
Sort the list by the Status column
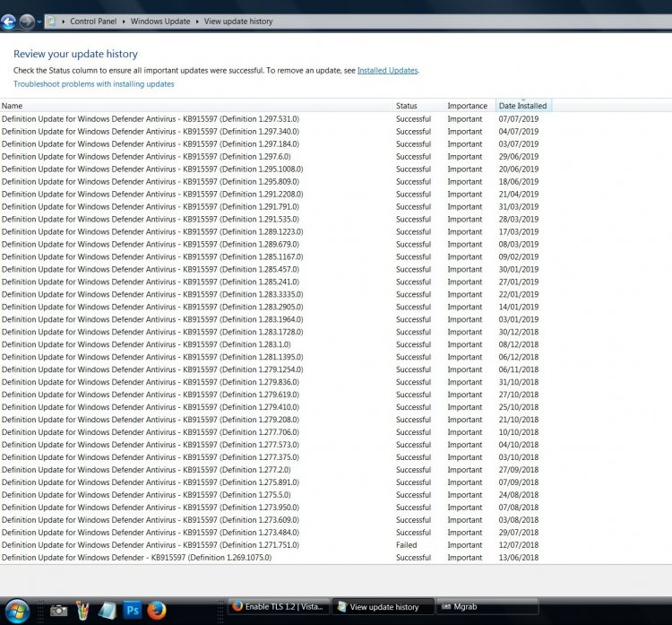click(x=418, y=106)
